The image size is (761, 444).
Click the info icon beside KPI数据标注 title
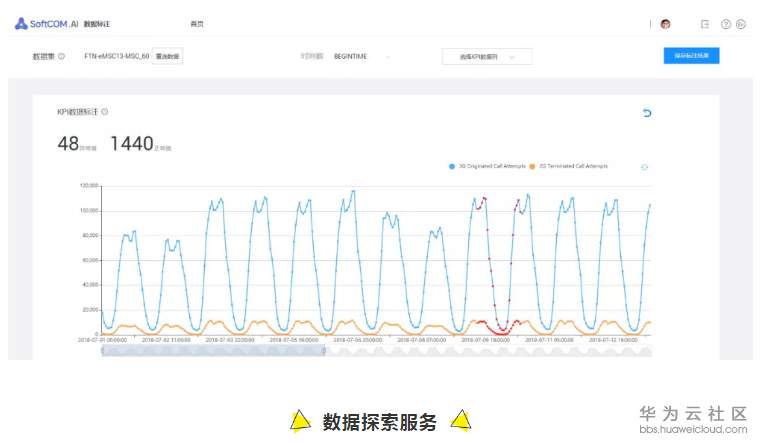(x=104, y=112)
